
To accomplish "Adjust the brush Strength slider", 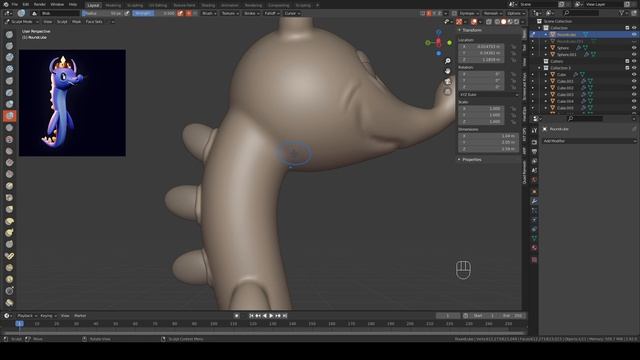I will pyautogui.click(x=154, y=13).
